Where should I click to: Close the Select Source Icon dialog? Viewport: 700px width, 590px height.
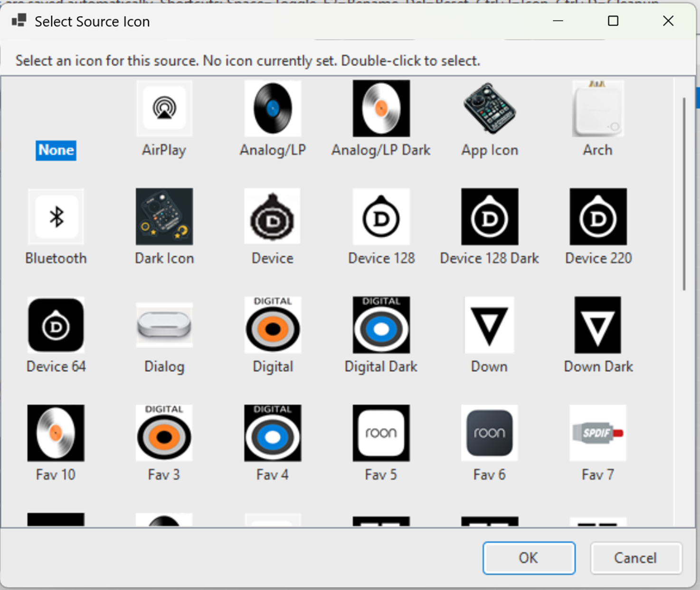click(x=668, y=21)
